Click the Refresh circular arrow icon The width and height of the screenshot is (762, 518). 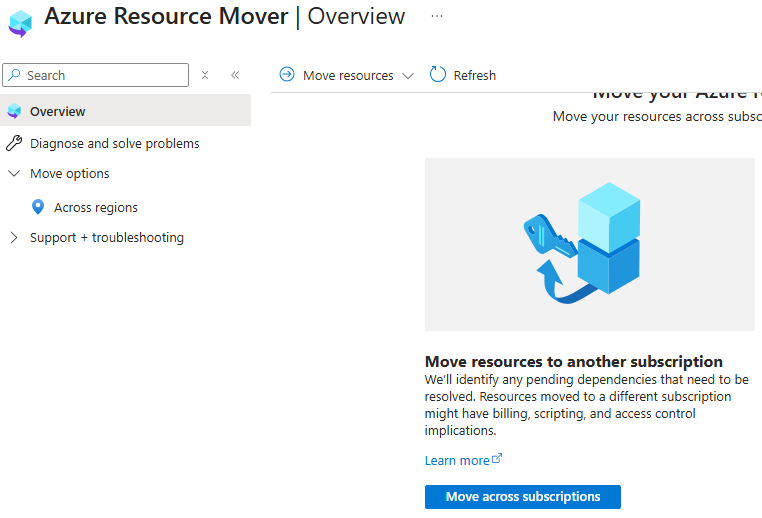click(x=437, y=74)
